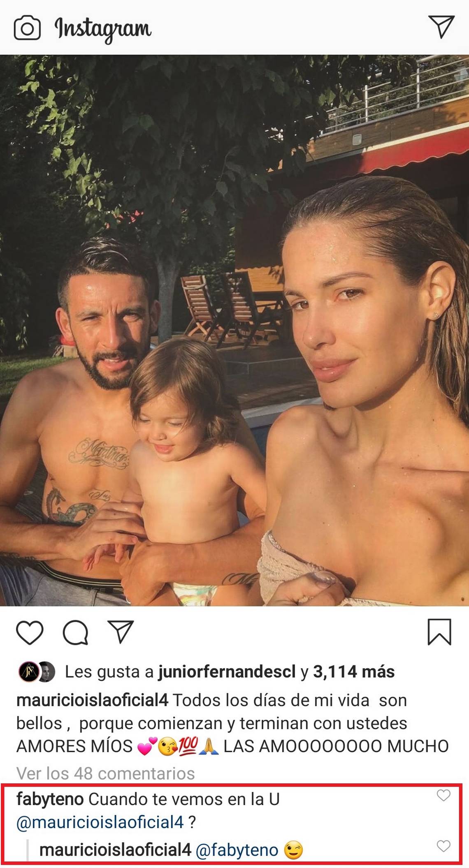The image size is (469, 868).
Task: Tap @mauricioislaoficial4 mention in comment
Action: coord(100,822)
